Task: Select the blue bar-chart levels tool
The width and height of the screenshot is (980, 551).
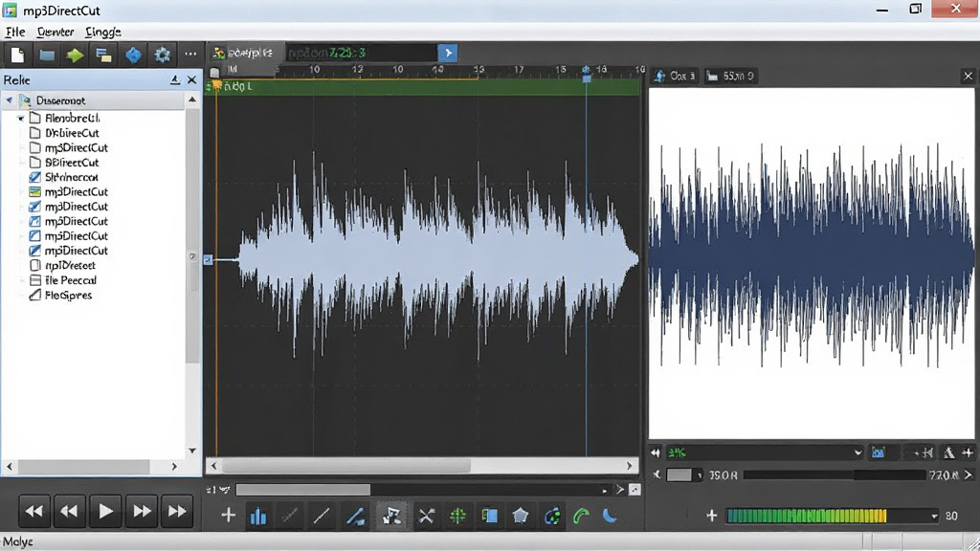Action: coord(258,516)
